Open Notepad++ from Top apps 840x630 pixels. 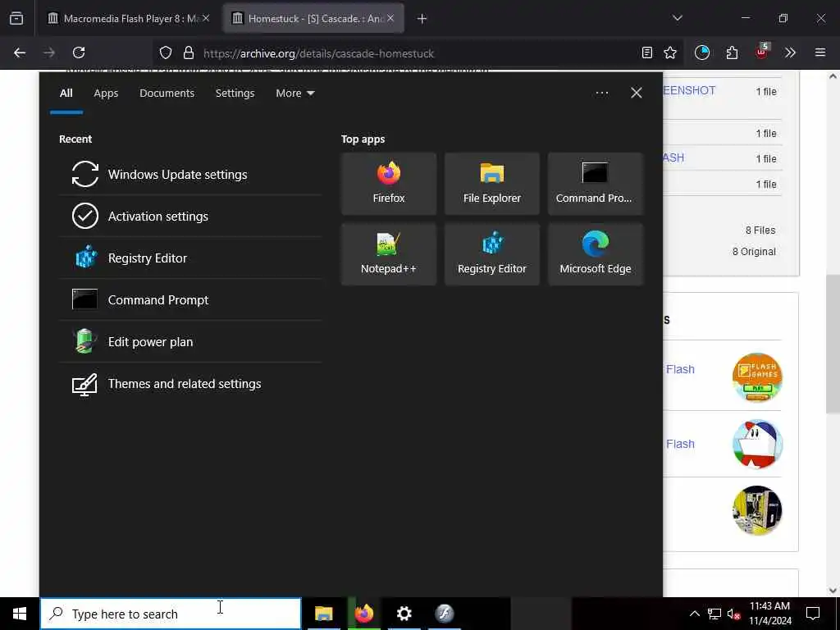point(388,254)
